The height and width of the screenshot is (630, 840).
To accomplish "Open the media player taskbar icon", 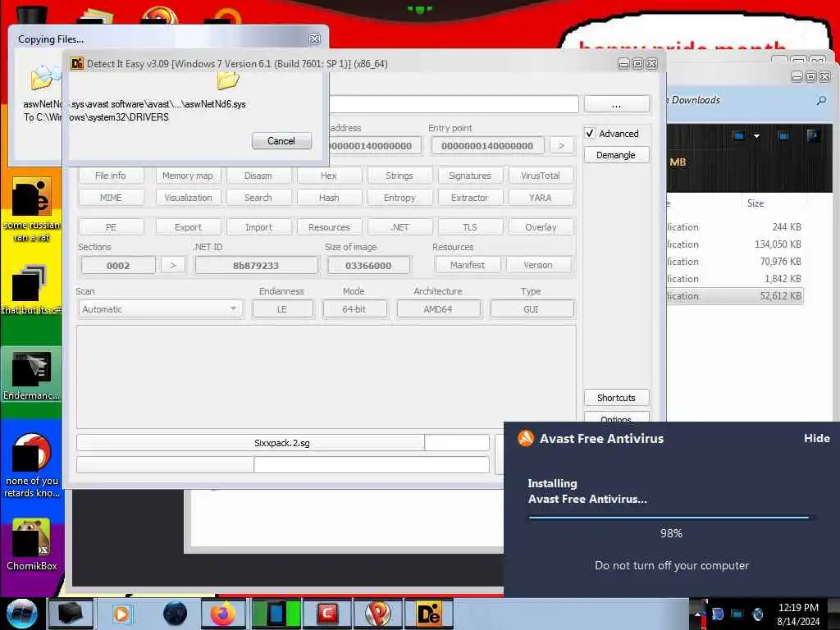I will pos(121,614).
